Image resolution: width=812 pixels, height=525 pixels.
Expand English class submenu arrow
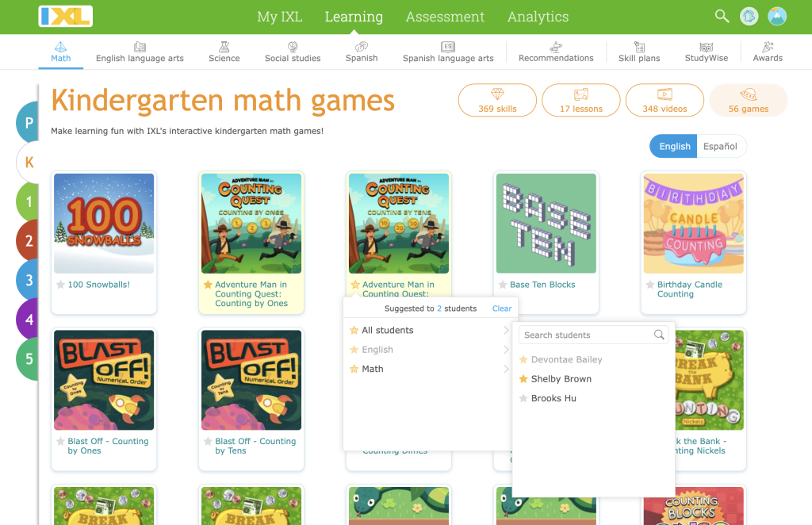505,350
